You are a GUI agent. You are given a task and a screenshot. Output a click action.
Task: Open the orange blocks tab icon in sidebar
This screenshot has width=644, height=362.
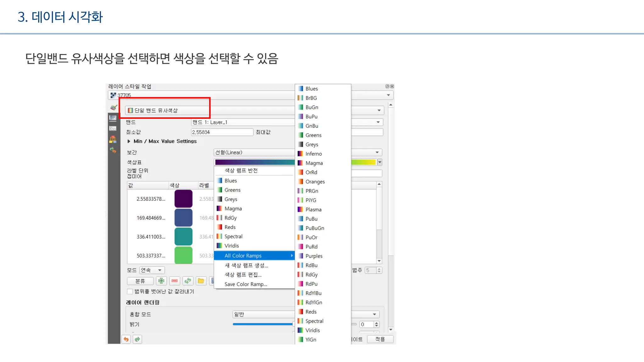tap(113, 139)
